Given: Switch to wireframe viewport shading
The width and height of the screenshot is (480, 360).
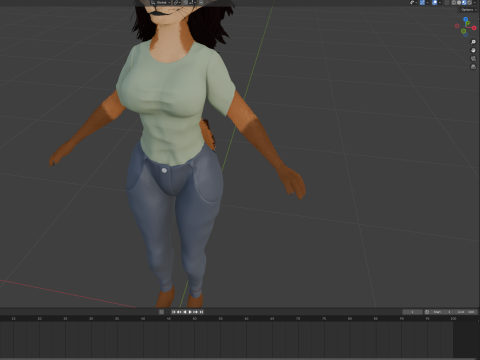Looking at the screenshot, I should pyautogui.click(x=454, y=2).
